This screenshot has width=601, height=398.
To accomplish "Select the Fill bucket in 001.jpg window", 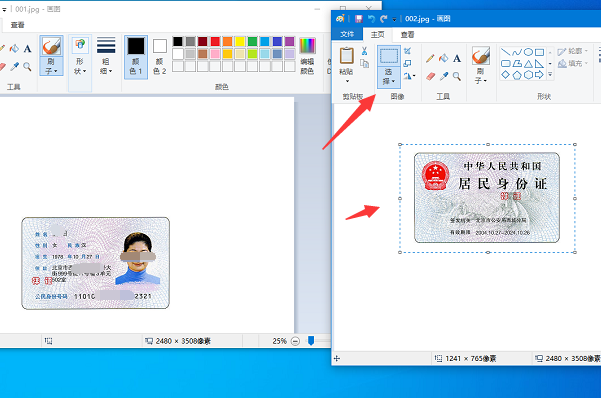I will click(x=14, y=49).
